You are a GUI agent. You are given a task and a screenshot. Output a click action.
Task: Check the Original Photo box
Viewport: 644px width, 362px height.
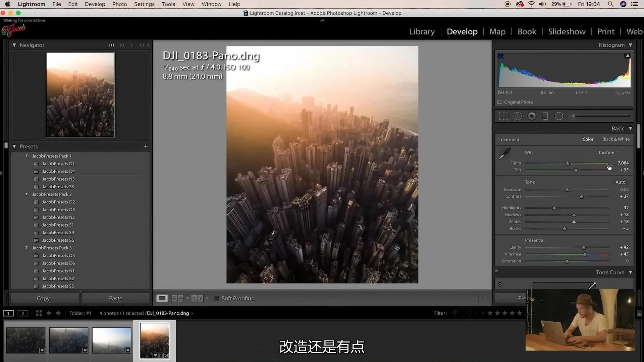click(500, 102)
